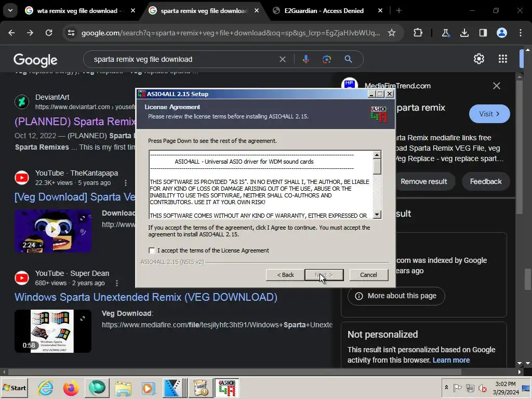Submit search with magnifier icon
This screenshot has height=399, width=532.
tap(348, 59)
